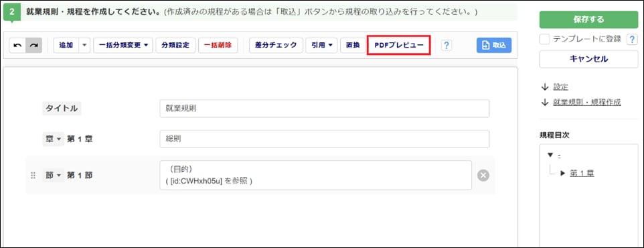Viewport: 644px width, 248px height.
Task: Expand 第1章 in the 規程目次 tree
Action: [x=563, y=174]
